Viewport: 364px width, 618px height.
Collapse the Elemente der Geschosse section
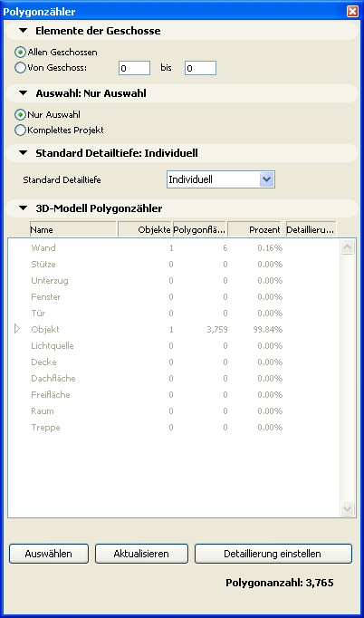point(24,31)
